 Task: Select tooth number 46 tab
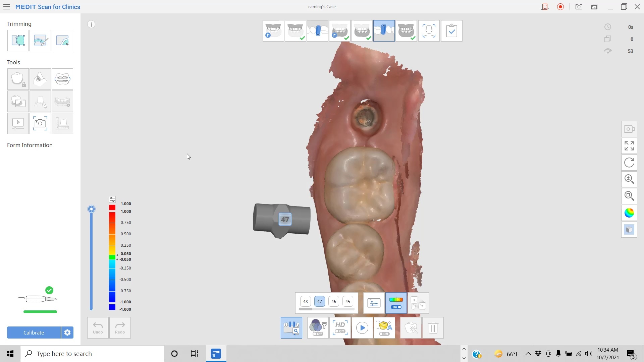pos(333,301)
